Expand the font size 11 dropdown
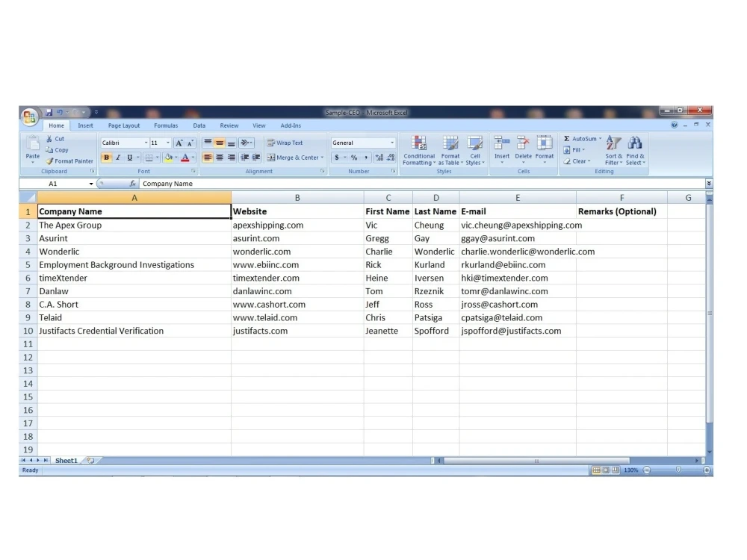 [167, 143]
